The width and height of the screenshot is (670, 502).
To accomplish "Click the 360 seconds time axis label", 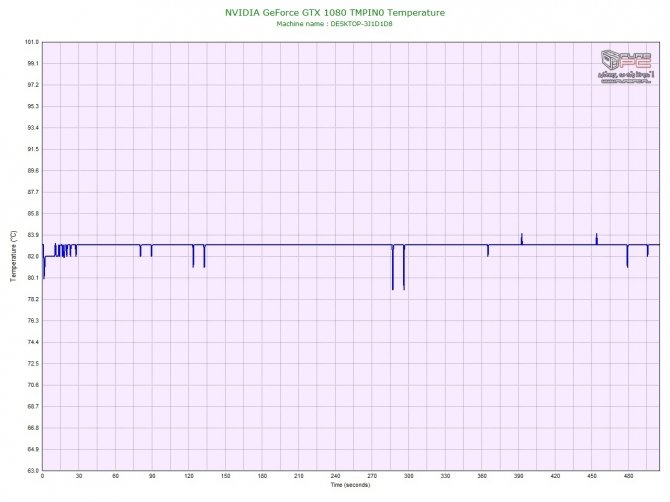I will click(482, 476).
